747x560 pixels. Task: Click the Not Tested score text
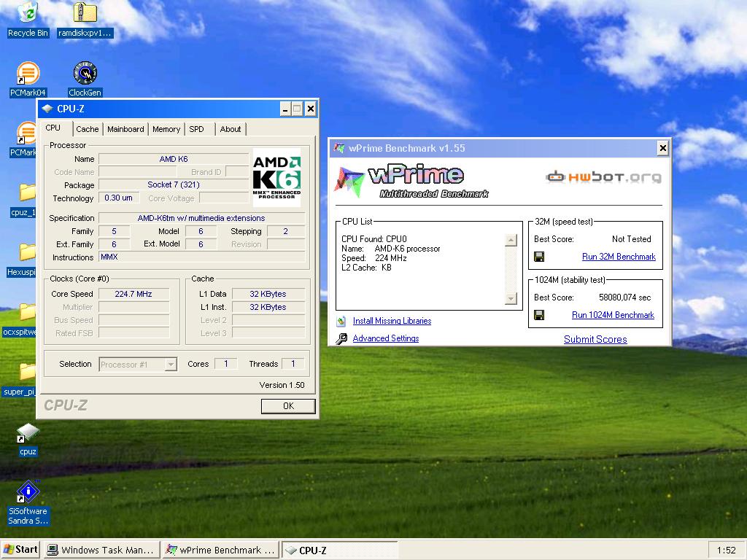point(631,239)
